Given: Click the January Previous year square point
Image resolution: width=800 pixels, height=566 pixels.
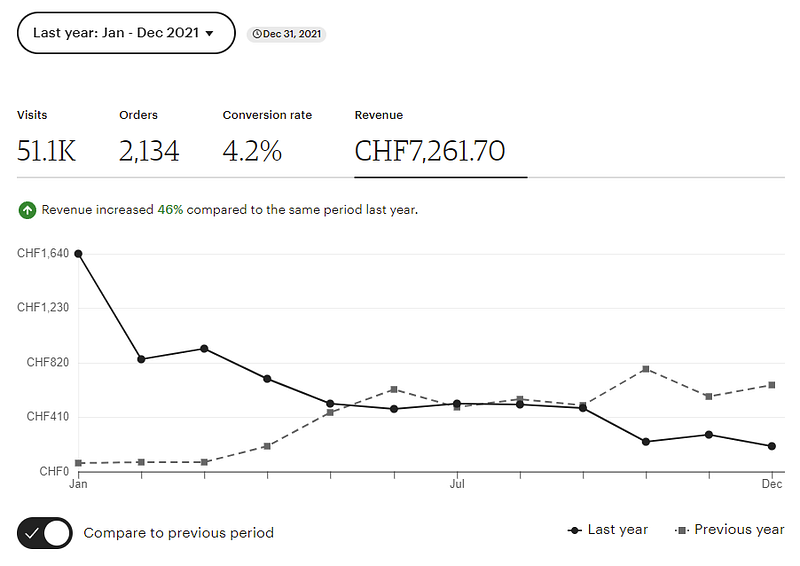Looking at the screenshot, I should pyautogui.click(x=78, y=463).
